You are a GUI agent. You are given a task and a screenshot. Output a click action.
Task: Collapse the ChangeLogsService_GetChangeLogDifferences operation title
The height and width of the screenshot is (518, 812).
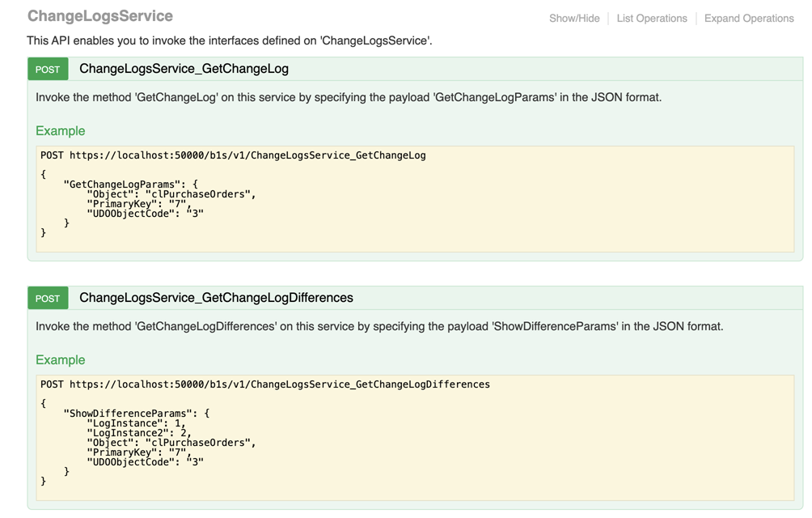(216, 298)
